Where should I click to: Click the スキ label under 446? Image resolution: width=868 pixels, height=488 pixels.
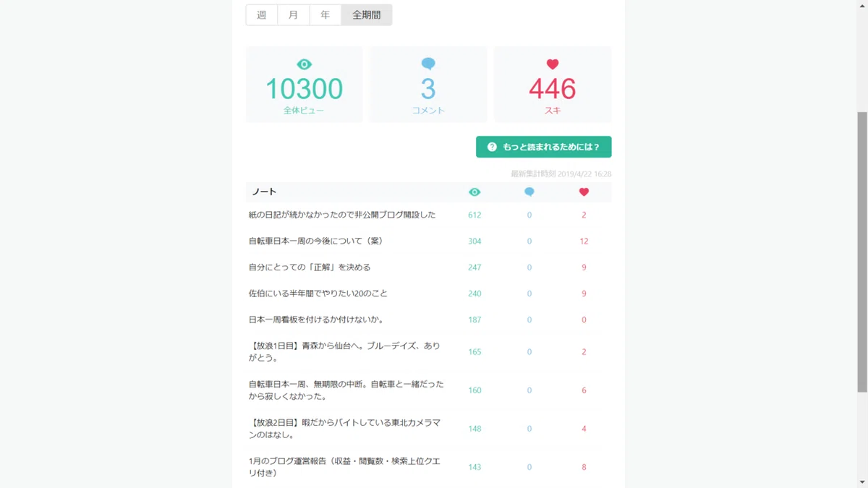click(x=553, y=111)
